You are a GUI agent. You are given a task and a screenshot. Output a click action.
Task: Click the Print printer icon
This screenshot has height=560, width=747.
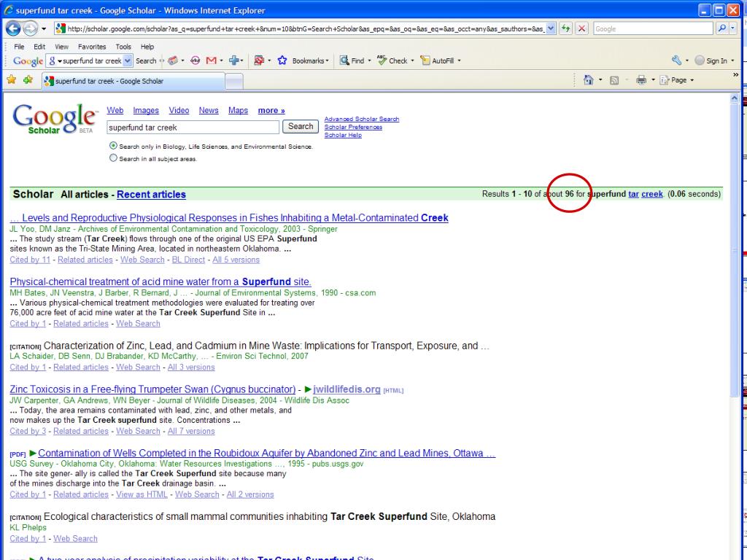(x=641, y=80)
